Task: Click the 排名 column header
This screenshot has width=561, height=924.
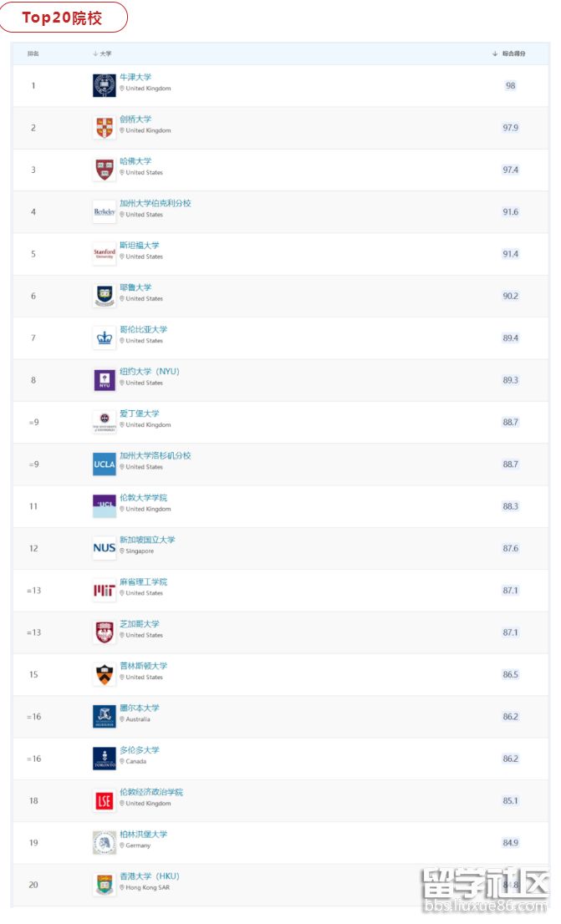Action: [33, 53]
